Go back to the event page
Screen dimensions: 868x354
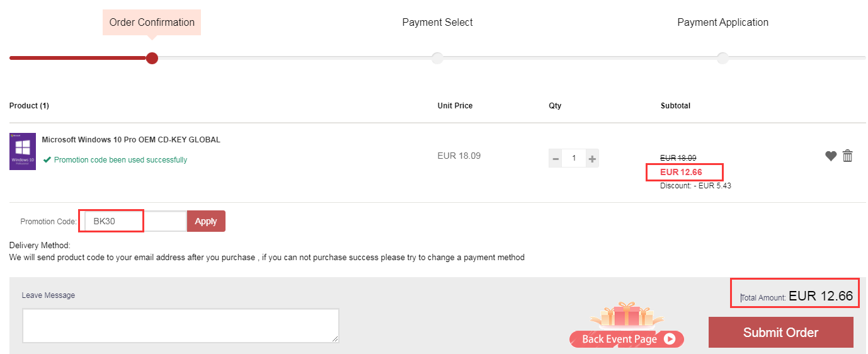coord(626,339)
